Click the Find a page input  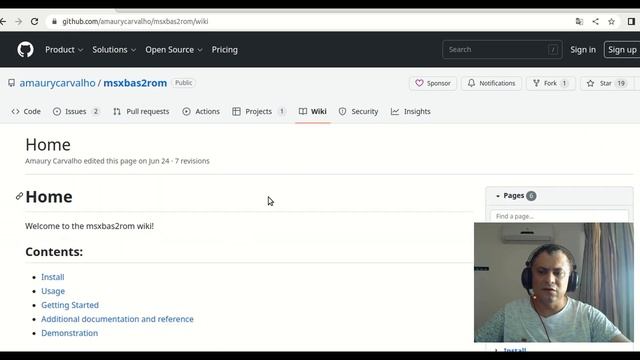pyautogui.click(x=559, y=216)
